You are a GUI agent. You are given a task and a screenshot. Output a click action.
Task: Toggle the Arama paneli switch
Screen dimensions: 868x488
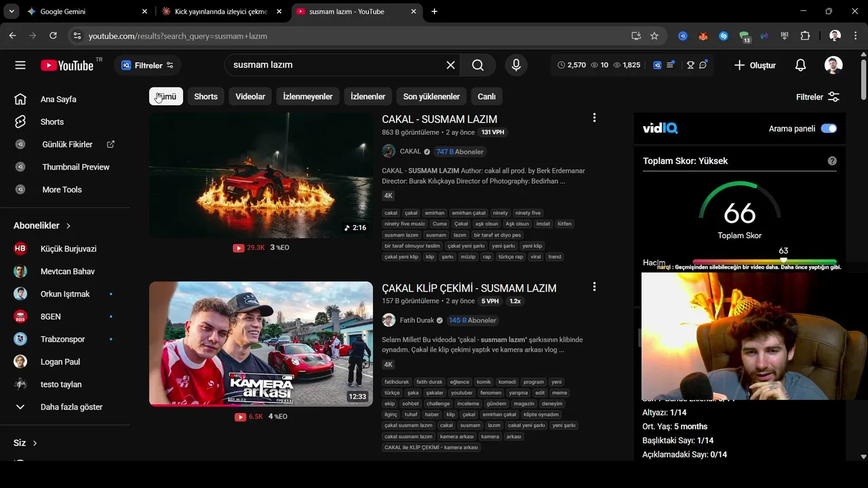(x=829, y=129)
